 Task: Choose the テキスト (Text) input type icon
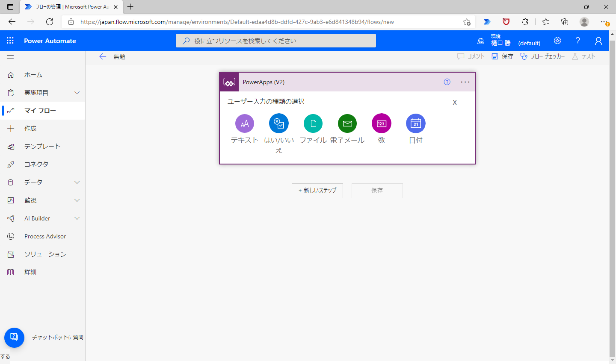(x=245, y=124)
